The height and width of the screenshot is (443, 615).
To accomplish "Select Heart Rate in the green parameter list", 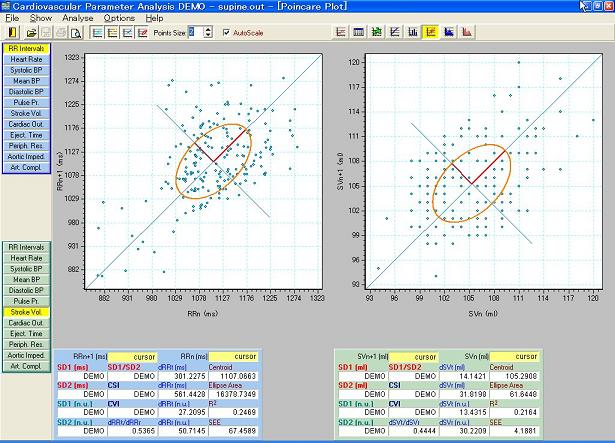I will (x=26, y=258).
